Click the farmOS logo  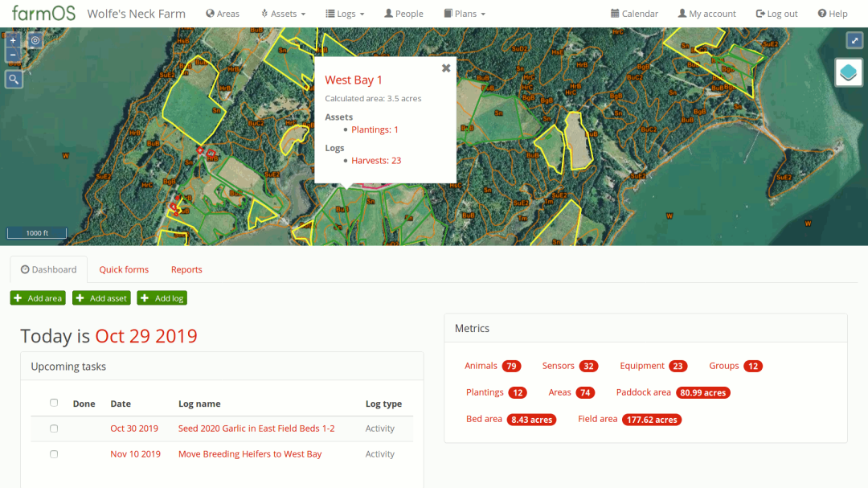pyautogui.click(x=43, y=14)
